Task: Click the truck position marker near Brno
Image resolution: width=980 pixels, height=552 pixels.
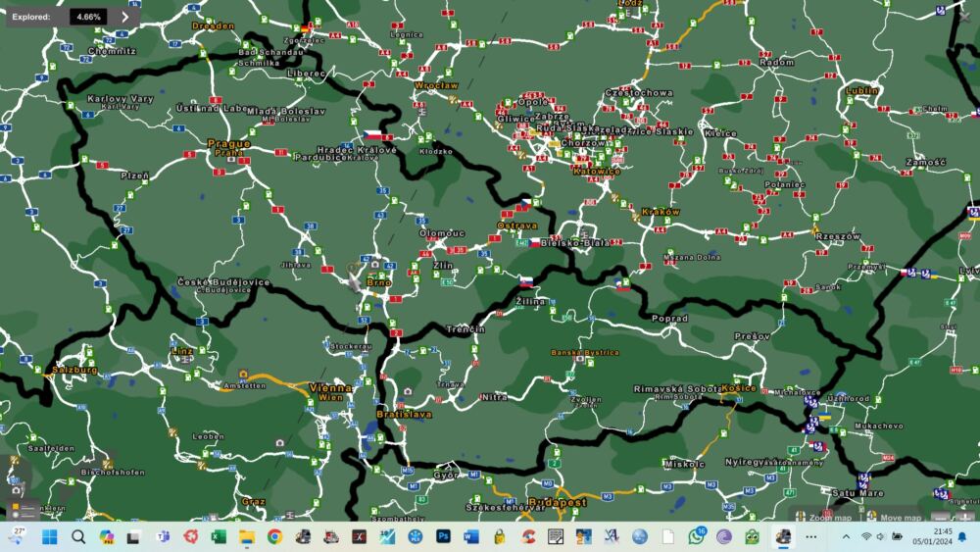Action: (354, 279)
